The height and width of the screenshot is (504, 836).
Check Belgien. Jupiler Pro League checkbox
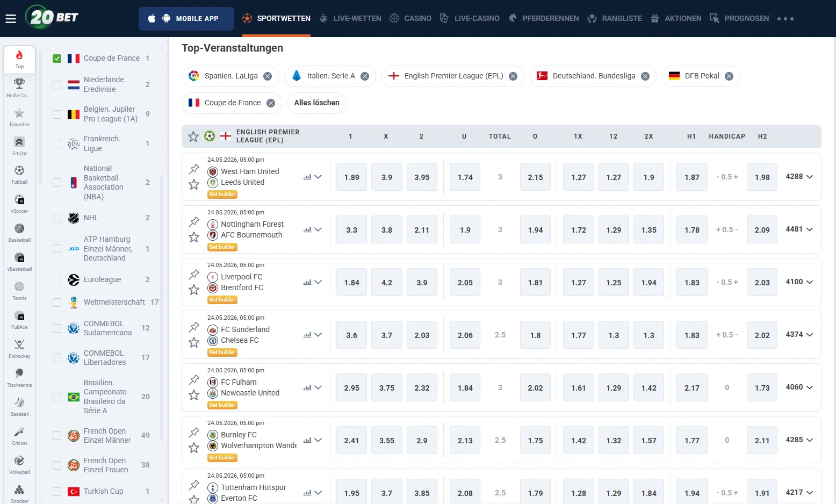57,114
